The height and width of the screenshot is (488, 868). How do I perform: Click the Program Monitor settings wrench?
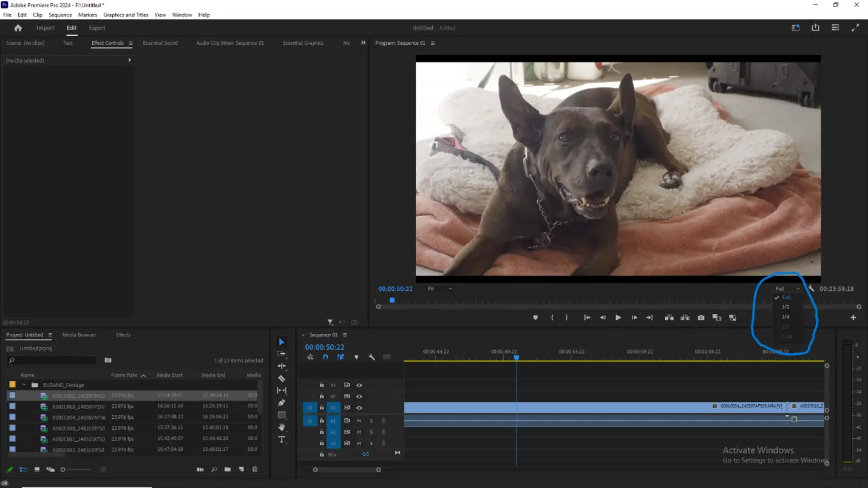click(810, 289)
